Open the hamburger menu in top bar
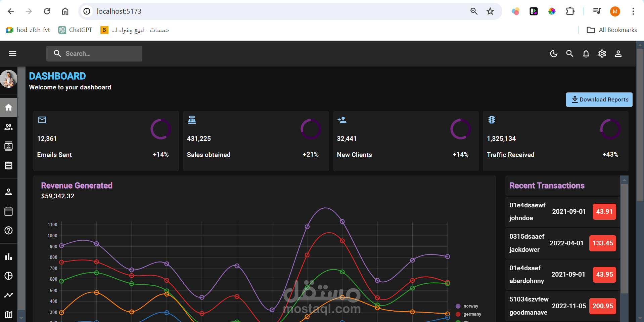Image resolution: width=644 pixels, height=322 pixels. 12,53
